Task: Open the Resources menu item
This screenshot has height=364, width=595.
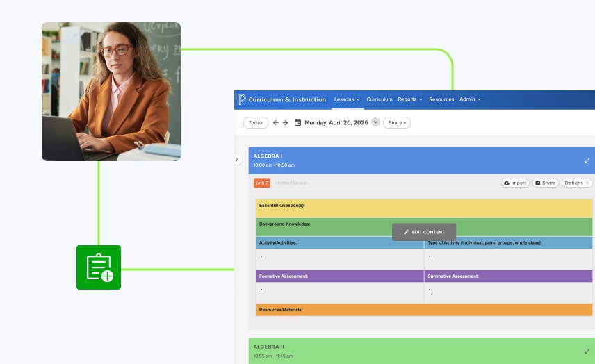Action: tap(441, 99)
